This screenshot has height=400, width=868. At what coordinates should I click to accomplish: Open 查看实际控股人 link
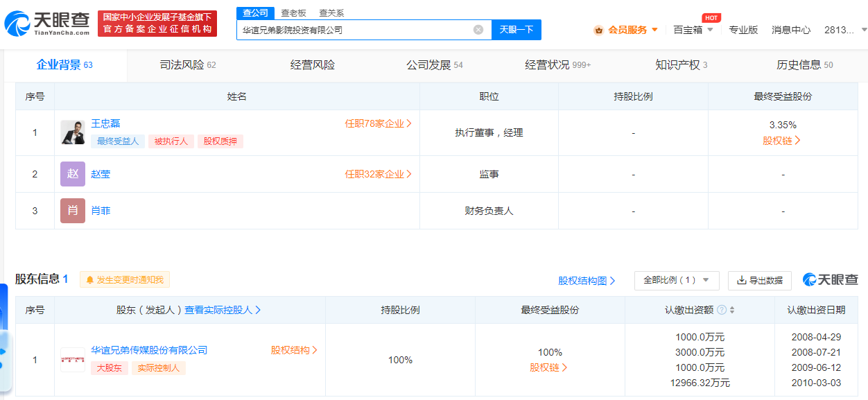[x=223, y=310]
